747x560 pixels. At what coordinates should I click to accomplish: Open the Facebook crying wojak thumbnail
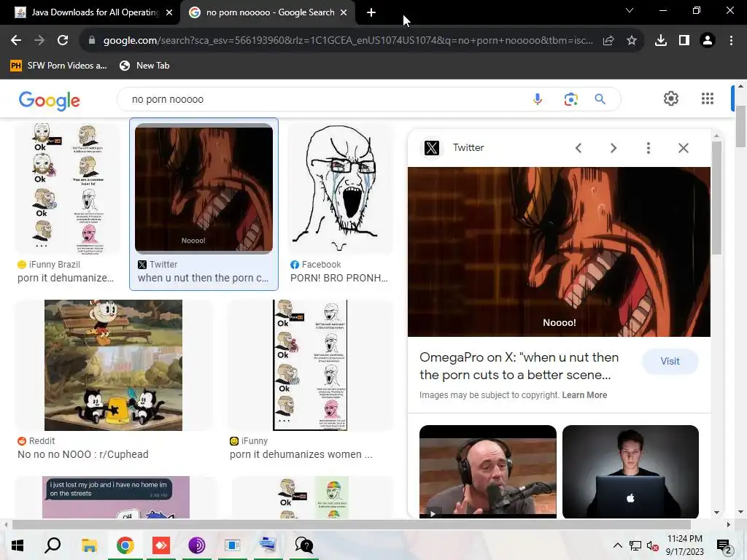[340, 189]
